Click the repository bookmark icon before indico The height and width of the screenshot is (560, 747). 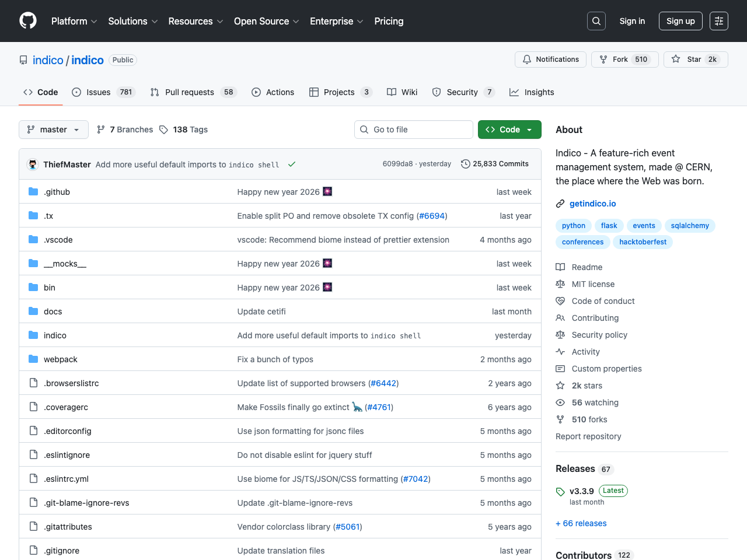click(23, 60)
